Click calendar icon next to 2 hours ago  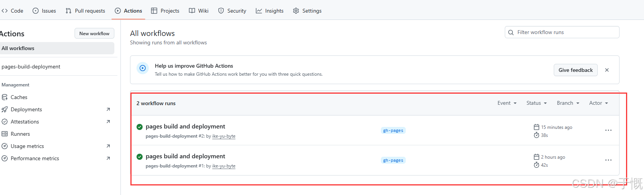click(537, 157)
